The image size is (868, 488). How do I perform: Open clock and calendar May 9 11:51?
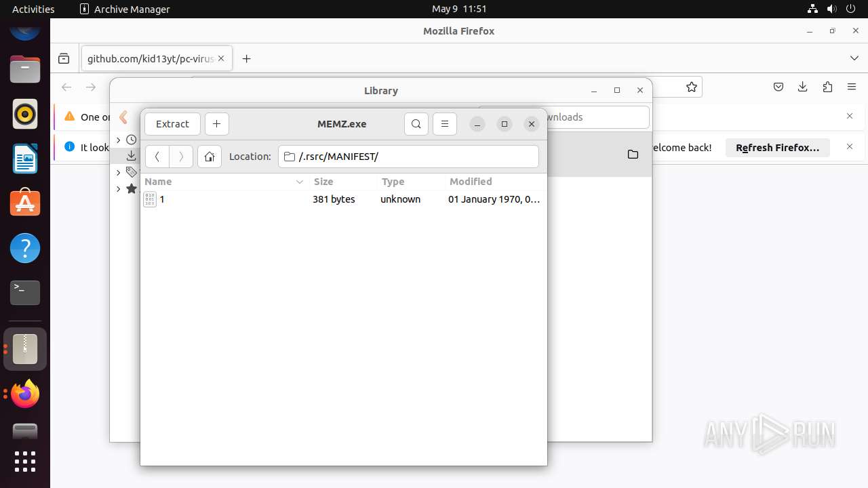[x=459, y=9]
